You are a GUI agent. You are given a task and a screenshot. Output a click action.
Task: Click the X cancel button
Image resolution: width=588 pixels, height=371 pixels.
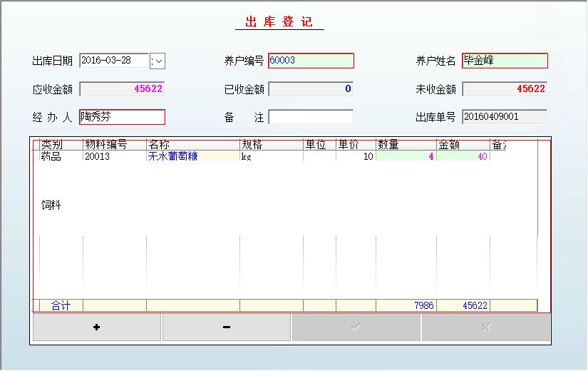[485, 327]
